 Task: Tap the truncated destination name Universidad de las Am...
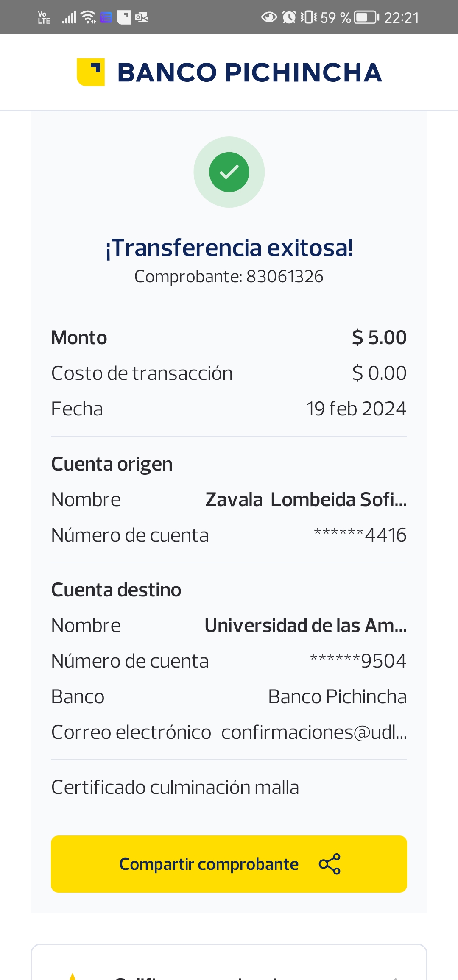click(x=305, y=626)
